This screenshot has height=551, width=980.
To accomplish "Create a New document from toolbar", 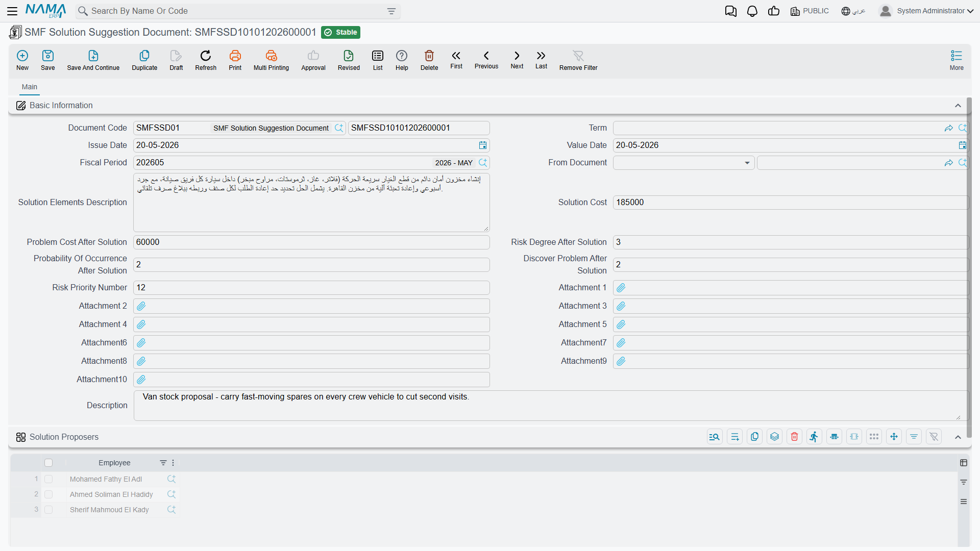I will tap(22, 60).
